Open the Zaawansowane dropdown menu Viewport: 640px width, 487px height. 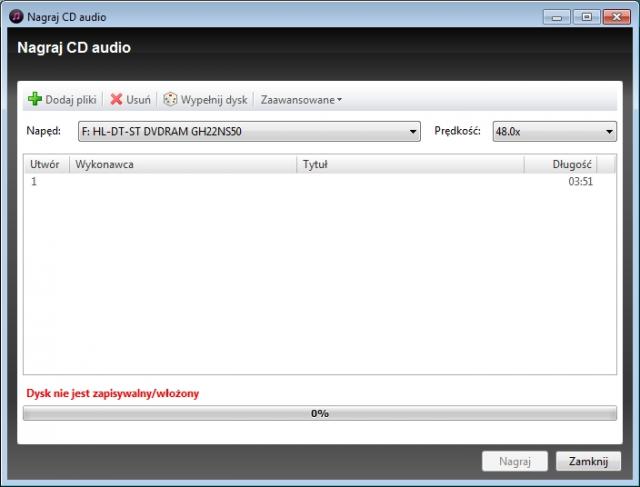click(x=301, y=100)
